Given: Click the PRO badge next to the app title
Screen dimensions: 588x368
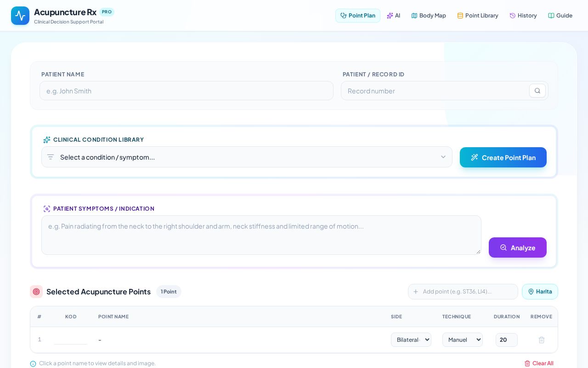Looking at the screenshot, I should 107,12.
